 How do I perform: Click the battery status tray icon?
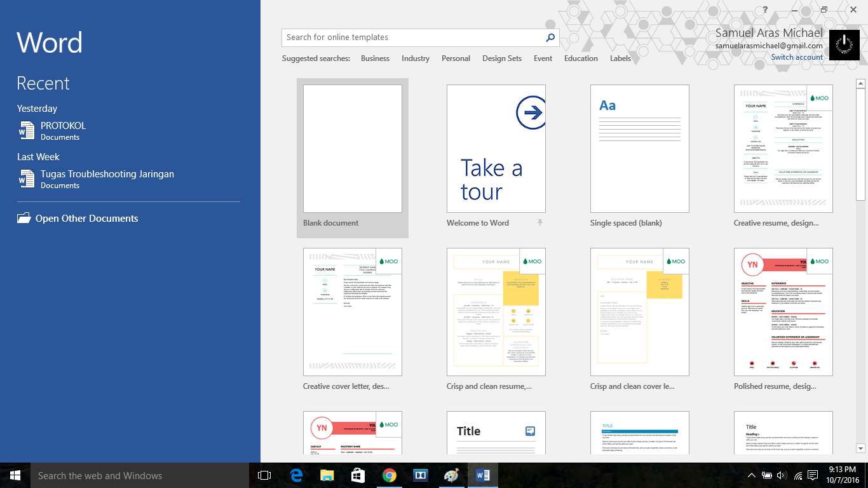point(767,475)
